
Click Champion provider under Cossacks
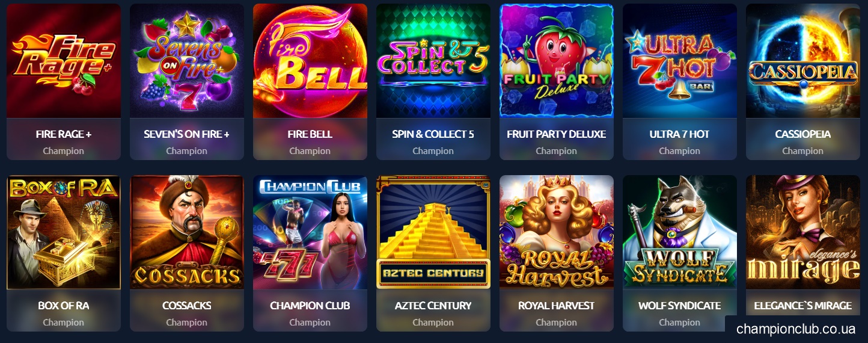point(187,323)
